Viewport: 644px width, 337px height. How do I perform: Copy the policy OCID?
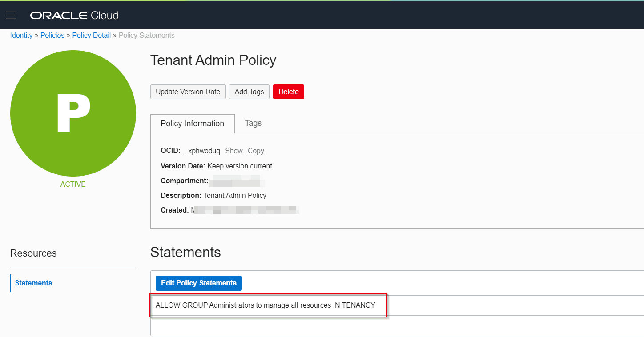point(256,151)
